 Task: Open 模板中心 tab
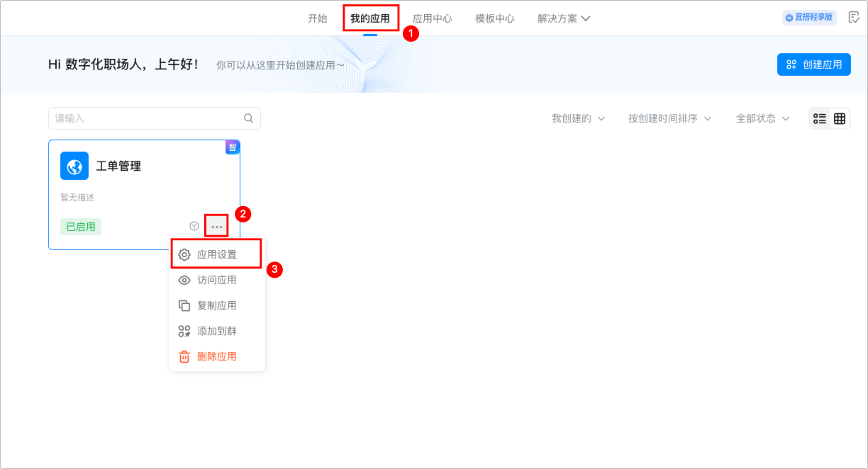[495, 18]
